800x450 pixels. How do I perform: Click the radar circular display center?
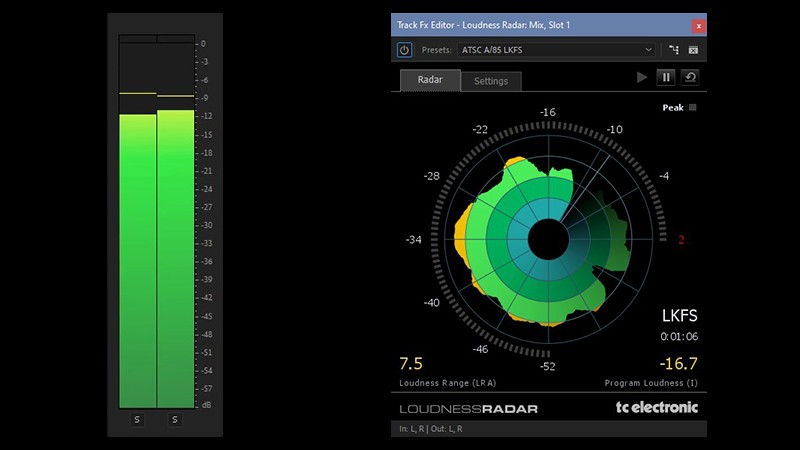548,239
